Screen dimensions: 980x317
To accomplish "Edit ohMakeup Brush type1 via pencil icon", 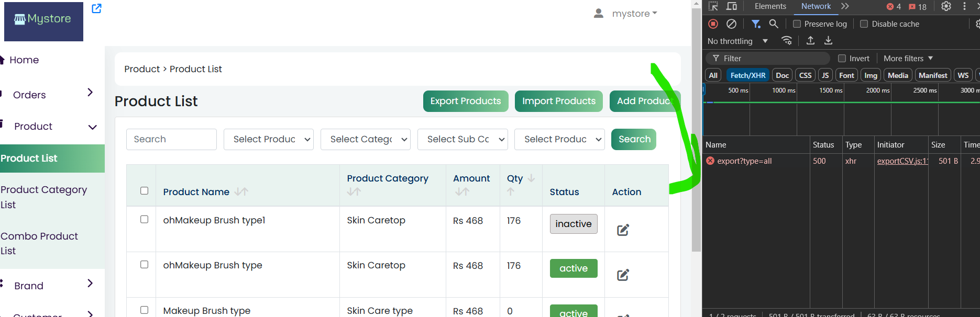I will 623,230.
